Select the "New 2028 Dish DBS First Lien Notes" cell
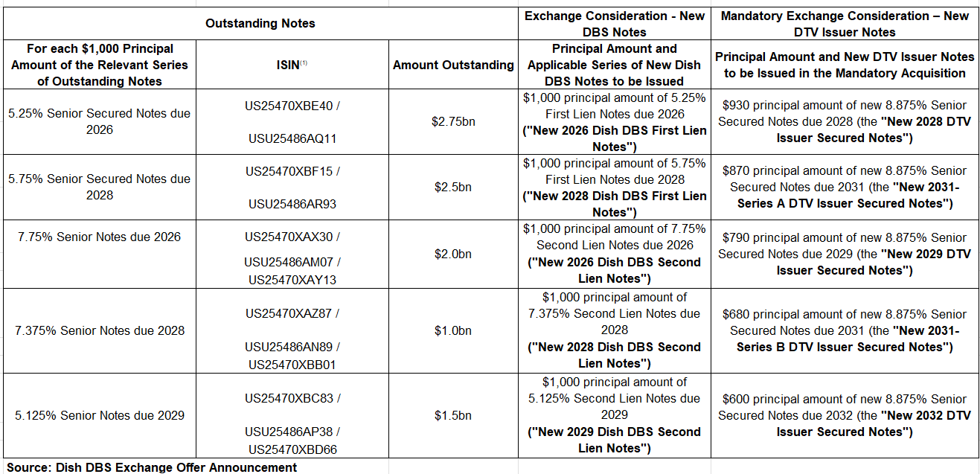Image resolution: width=980 pixels, height=474 pixels. 615,187
